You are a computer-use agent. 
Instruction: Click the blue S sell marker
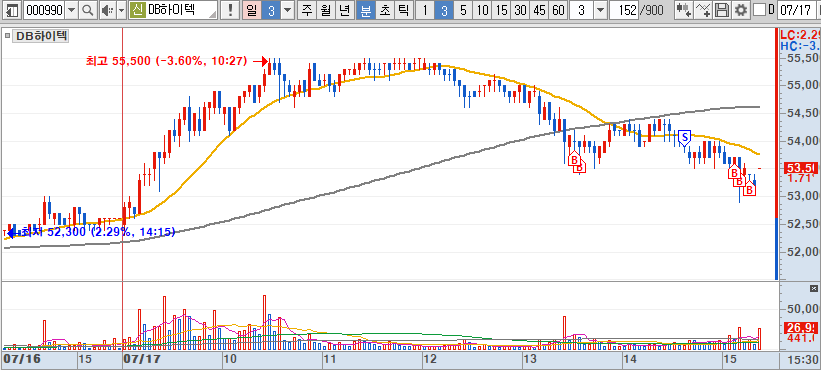[684, 138]
